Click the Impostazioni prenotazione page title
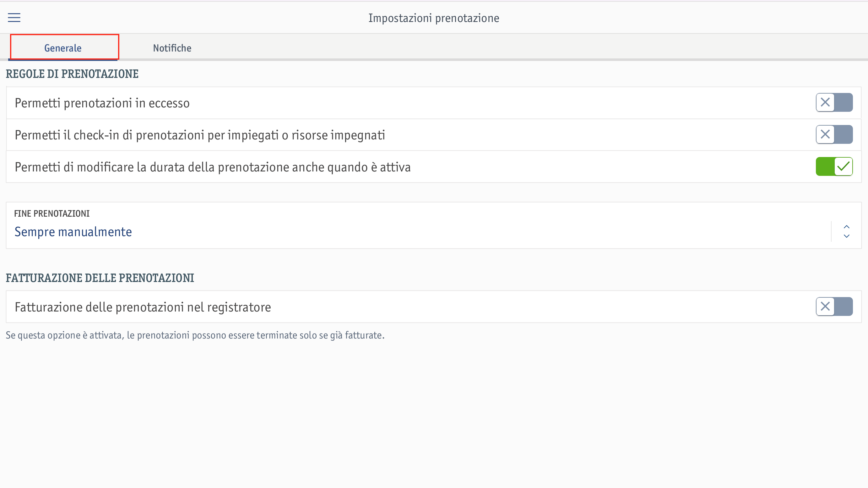868x488 pixels. pos(434,18)
